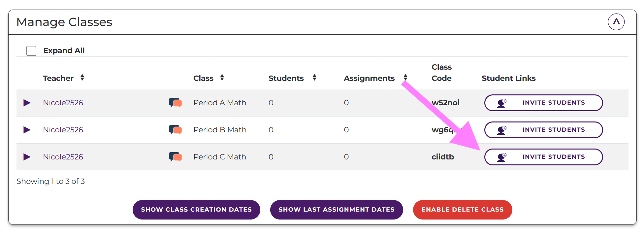Invite students to Period A Math
Screen dimensions: 644x238
(x=543, y=103)
